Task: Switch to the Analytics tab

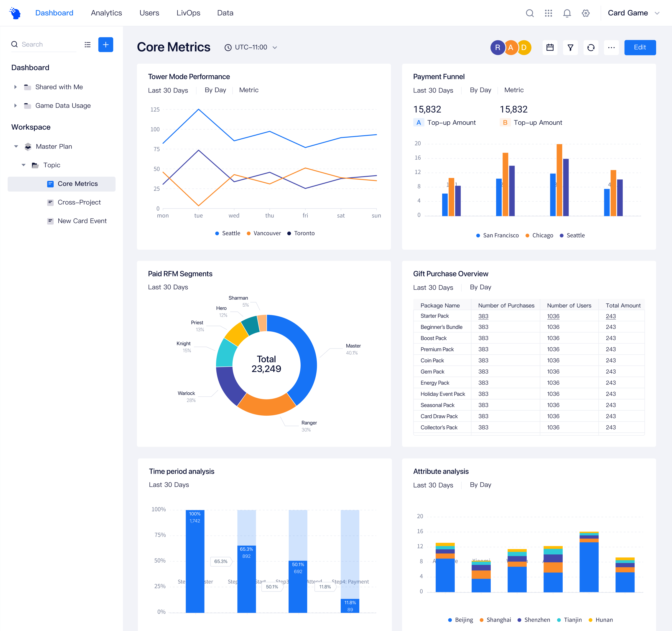Action: (106, 13)
